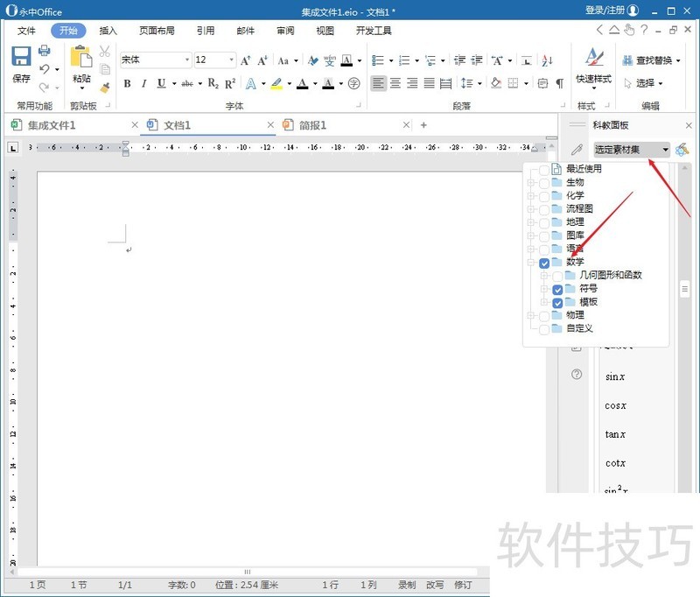Click the Sort A-Z icon
The height and width of the screenshot is (597, 700).
548,60
